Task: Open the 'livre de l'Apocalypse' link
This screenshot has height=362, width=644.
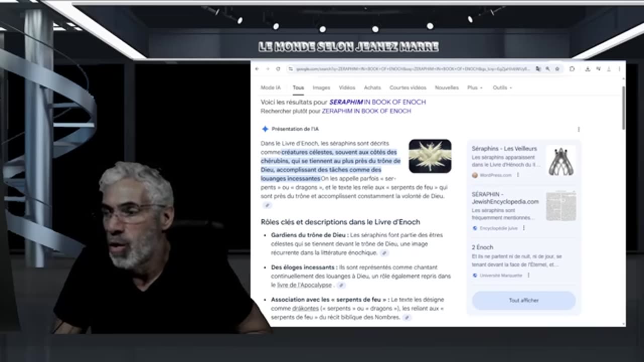Action: point(304,285)
